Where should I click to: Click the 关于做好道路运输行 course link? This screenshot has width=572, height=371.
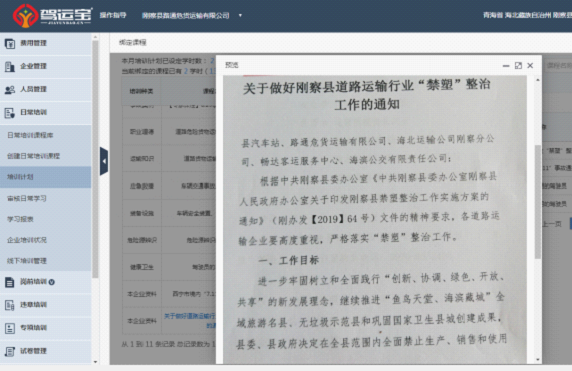190,321
